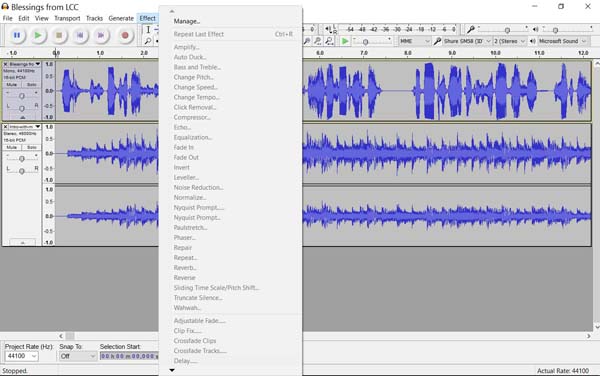The width and height of the screenshot is (600, 376).
Task: Click the horizontal scrollbar thumb
Action: (70, 336)
